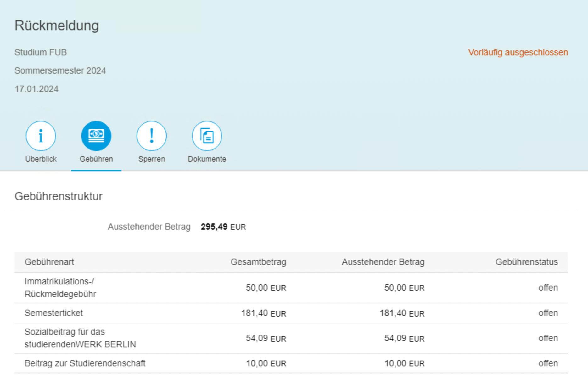Open the Dokumente tab label
The height and width of the screenshot is (388, 588).
(207, 159)
